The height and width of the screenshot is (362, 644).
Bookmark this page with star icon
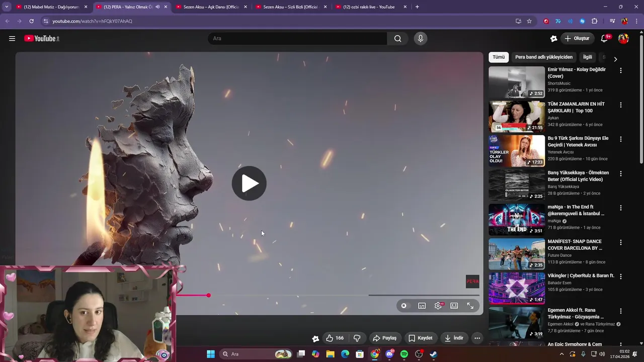(529, 21)
